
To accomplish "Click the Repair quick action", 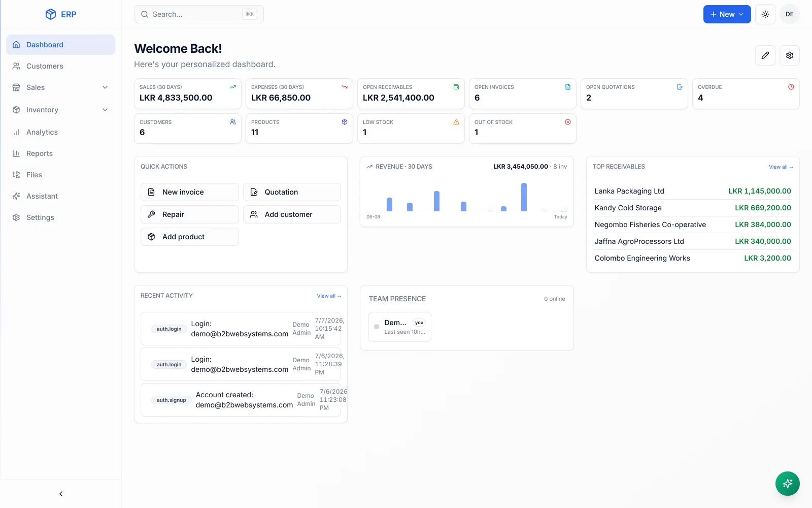I will coord(190,214).
